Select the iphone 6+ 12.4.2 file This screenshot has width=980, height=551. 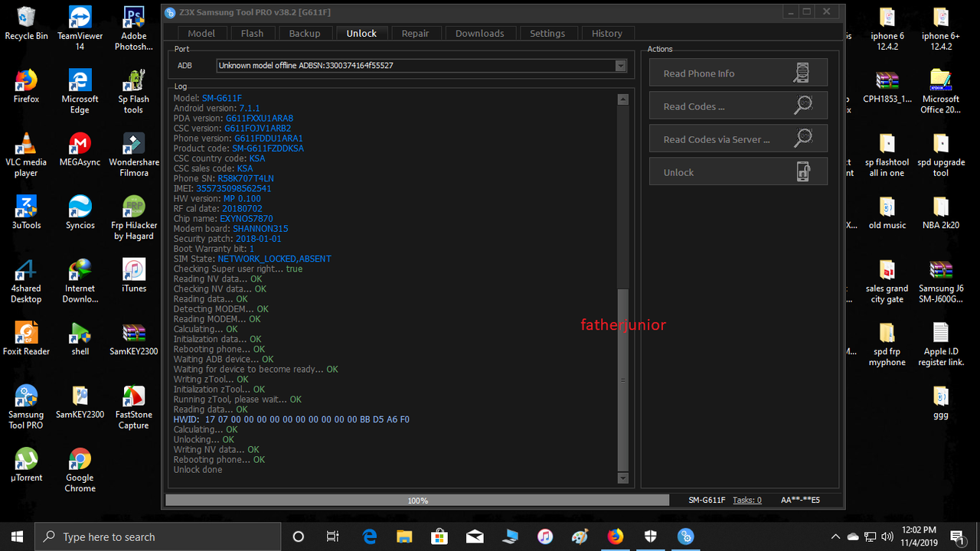pyautogui.click(x=941, y=28)
